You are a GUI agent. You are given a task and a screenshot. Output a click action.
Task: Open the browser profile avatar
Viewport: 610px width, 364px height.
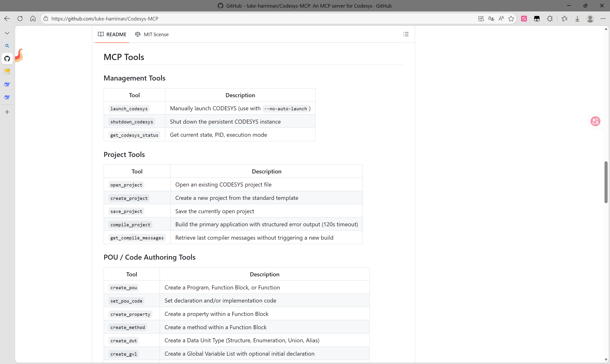coord(590,19)
